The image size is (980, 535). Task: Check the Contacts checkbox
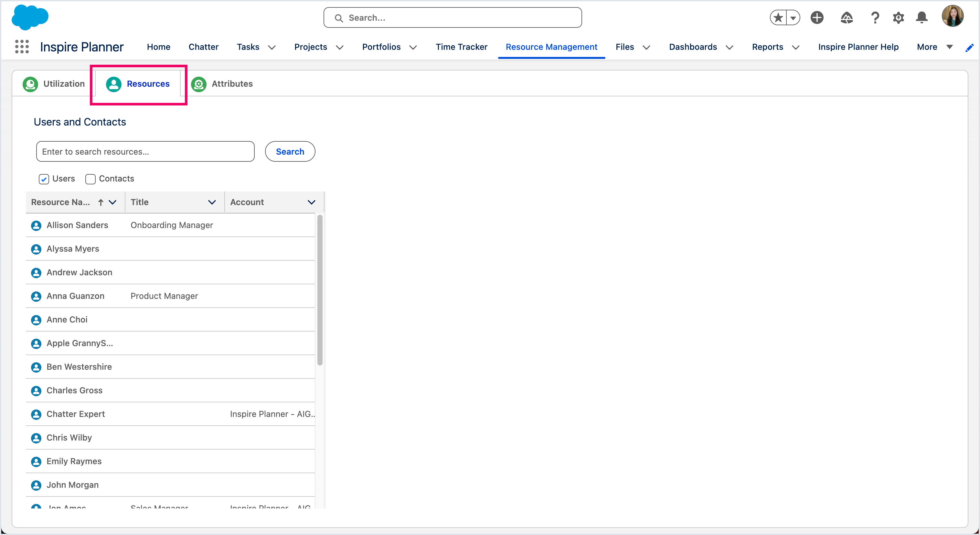pyautogui.click(x=90, y=179)
